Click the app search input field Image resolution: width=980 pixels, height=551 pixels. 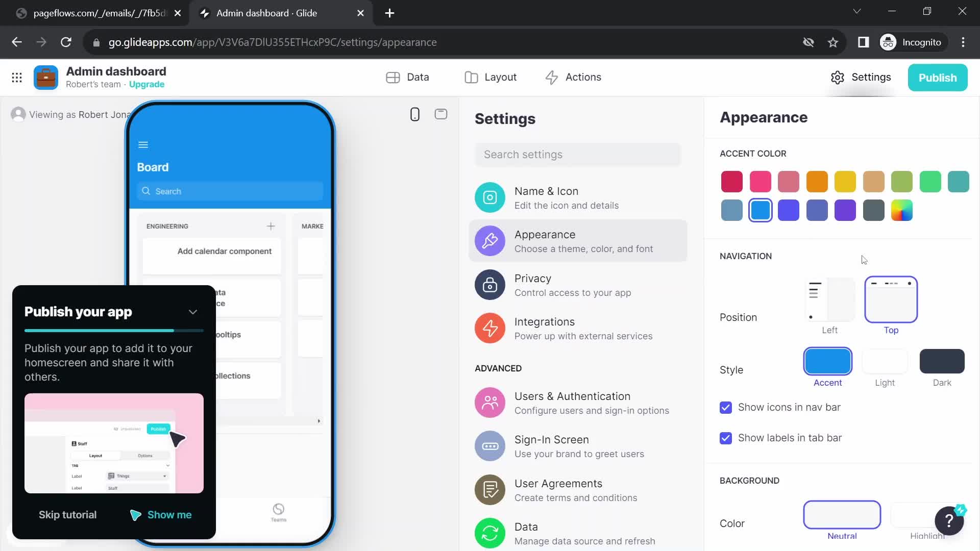[x=231, y=191]
